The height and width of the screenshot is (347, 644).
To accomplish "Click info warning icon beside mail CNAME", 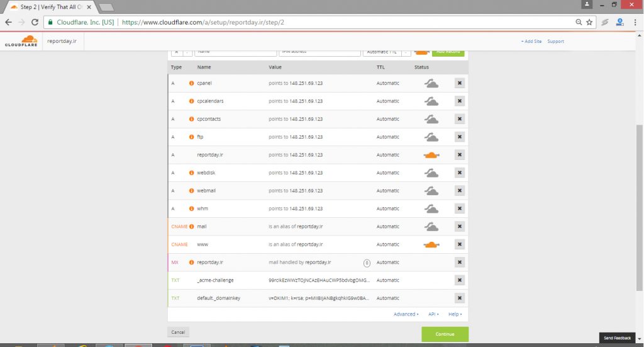I will [x=191, y=227].
